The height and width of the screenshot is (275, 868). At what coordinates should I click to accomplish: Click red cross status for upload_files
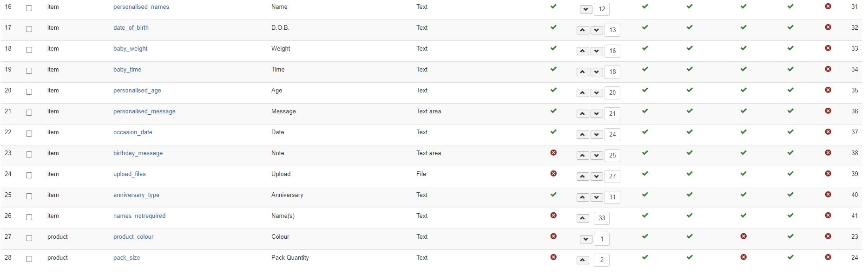tap(553, 174)
